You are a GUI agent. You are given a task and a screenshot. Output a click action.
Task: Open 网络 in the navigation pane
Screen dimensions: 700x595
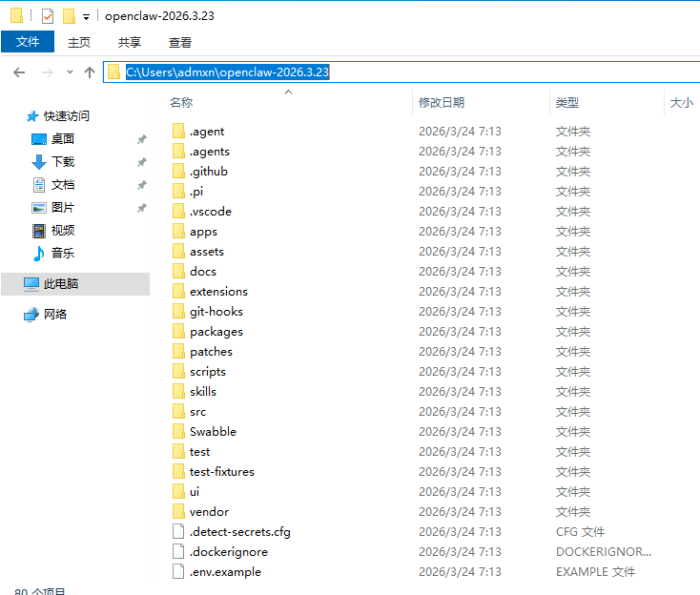55,315
